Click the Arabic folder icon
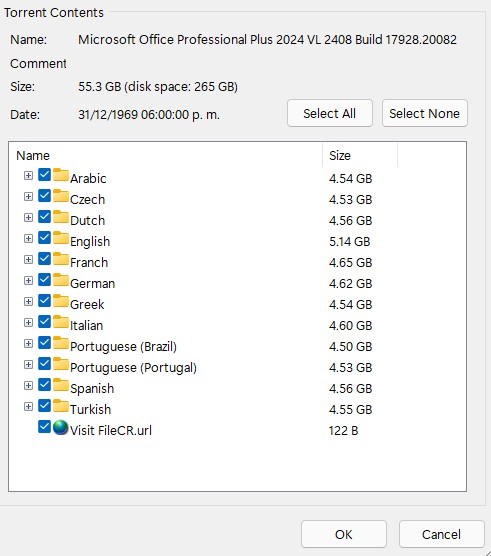 click(61, 175)
